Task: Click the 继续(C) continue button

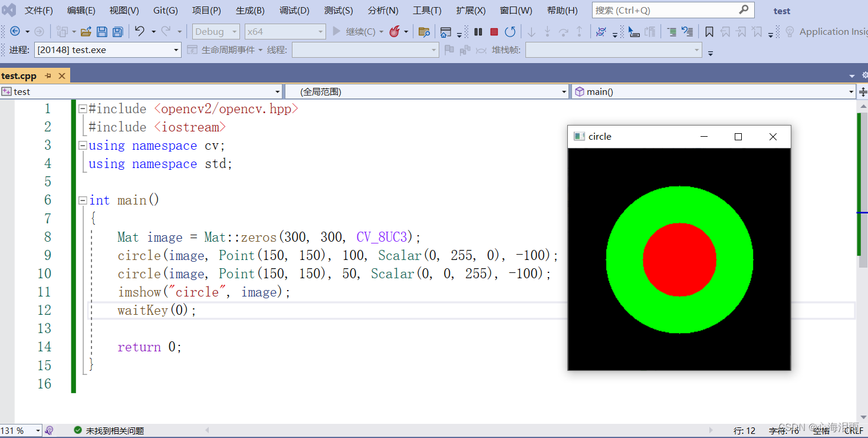Action: click(354, 32)
